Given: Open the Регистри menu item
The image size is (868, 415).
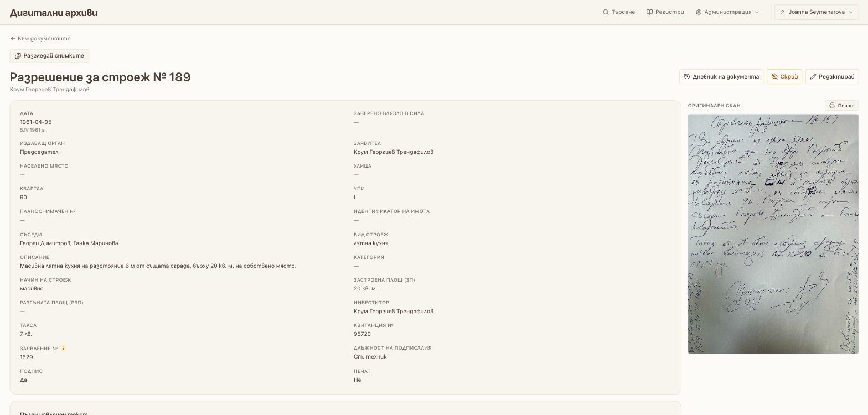Looking at the screenshot, I should coord(665,12).
